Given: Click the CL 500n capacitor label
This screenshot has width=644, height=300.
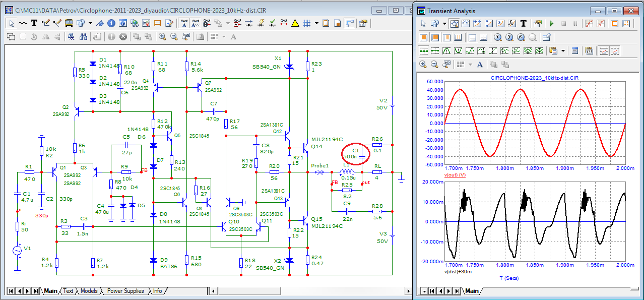Looking at the screenshot, I should 351,153.
